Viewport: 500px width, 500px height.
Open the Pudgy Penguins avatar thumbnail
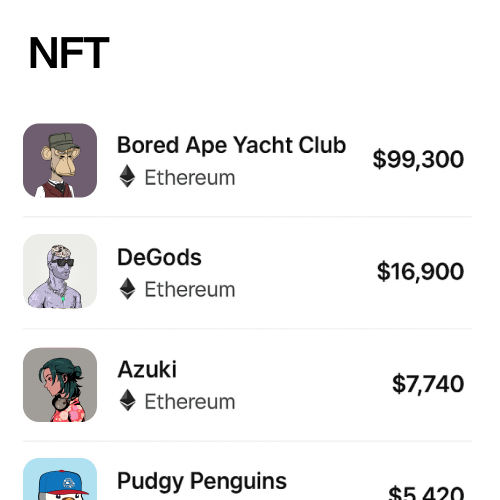point(60,479)
